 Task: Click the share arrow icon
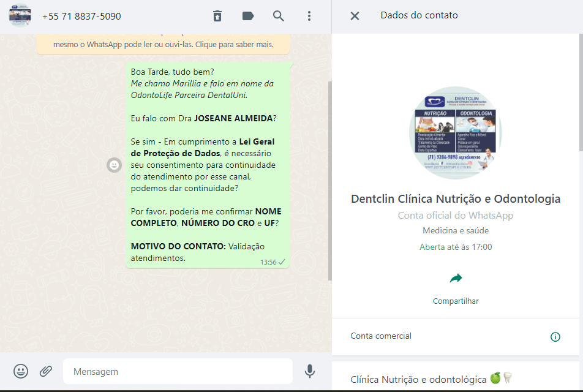point(456,278)
